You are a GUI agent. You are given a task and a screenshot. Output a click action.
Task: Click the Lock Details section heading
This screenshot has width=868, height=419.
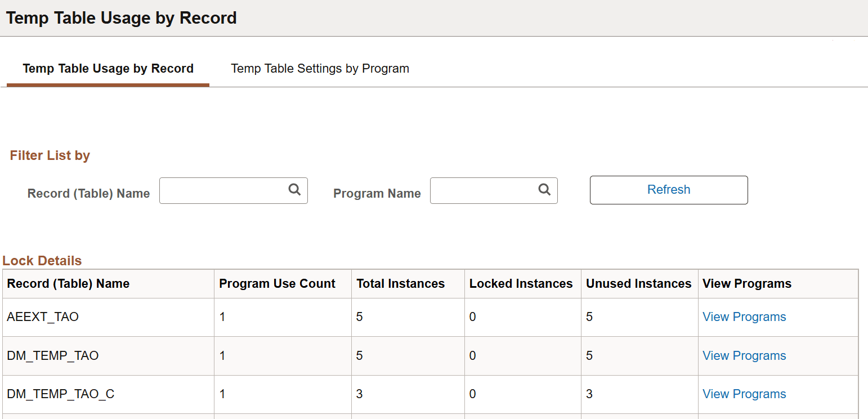[x=42, y=260]
